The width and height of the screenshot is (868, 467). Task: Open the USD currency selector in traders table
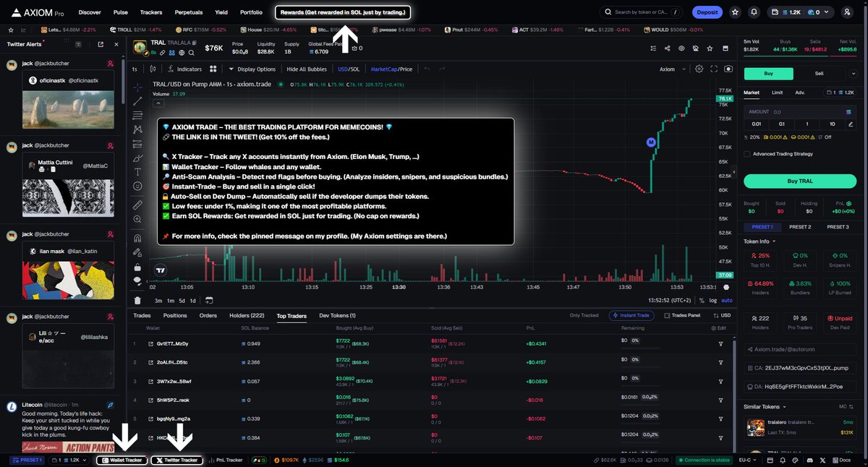722,315
